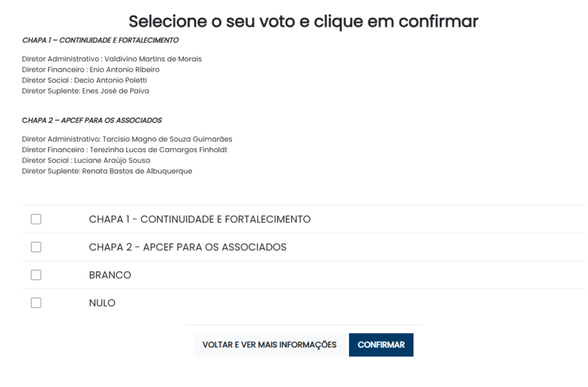Check the NULO vote checkbox

[36, 303]
